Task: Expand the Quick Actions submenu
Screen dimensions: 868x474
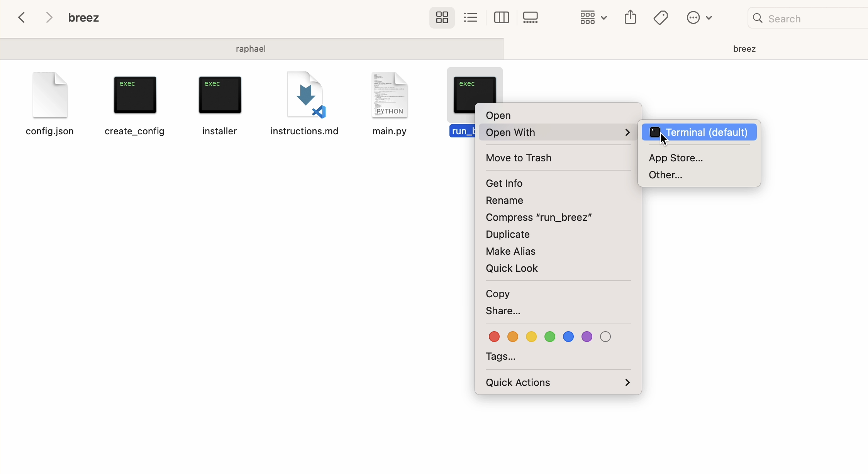Action: click(x=558, y=383)
